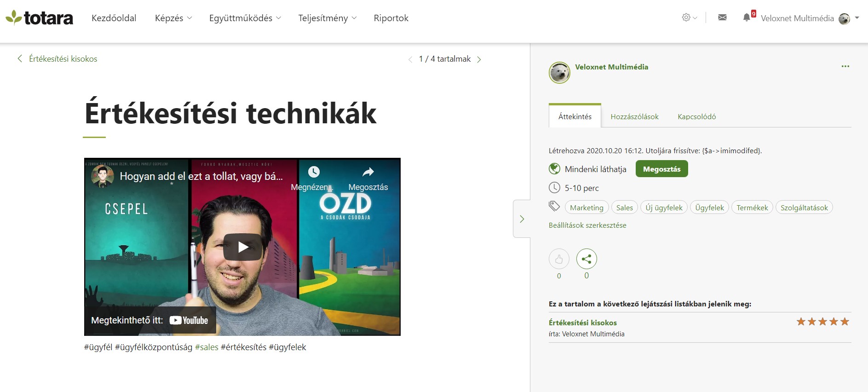
Task: Go to Riportok in navigation
Action: tap(391, 18)
